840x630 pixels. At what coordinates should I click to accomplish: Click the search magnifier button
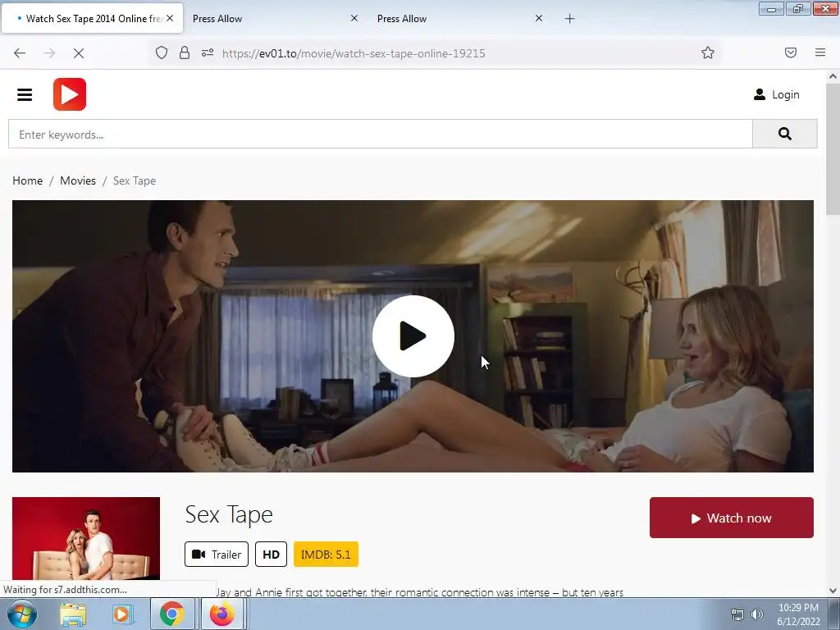tap(785, 134)
